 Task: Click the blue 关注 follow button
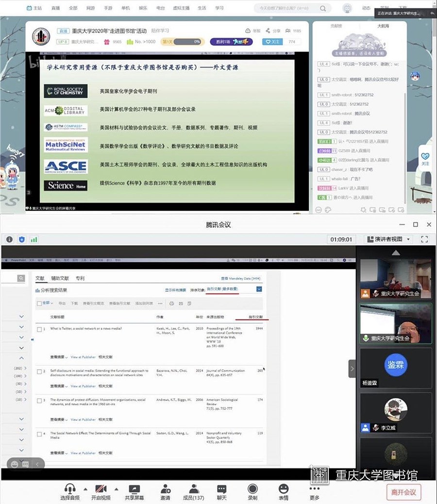pyautogui.click(x=272, y=42)
